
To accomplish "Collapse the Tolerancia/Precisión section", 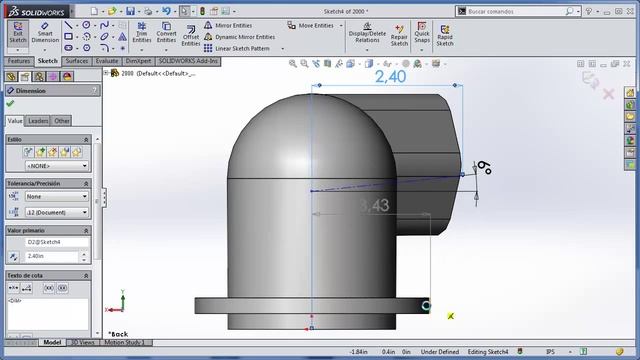I will point(86,184).
